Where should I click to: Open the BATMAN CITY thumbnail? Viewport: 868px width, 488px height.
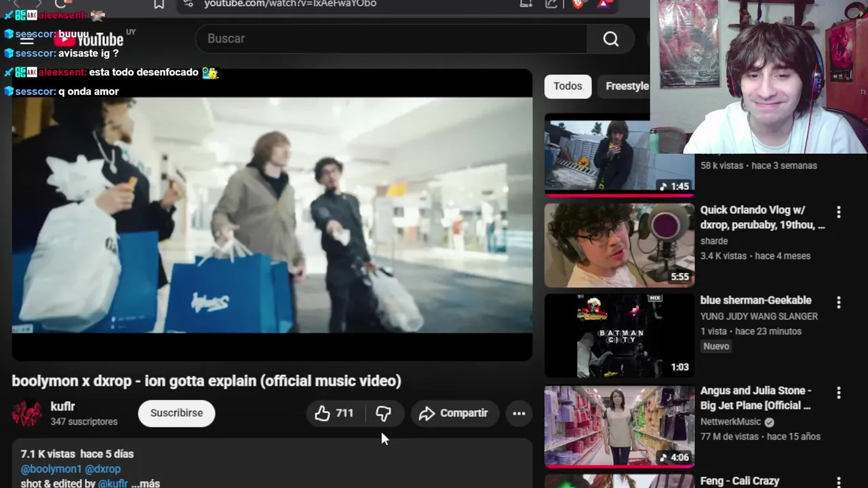pos(619,335)
